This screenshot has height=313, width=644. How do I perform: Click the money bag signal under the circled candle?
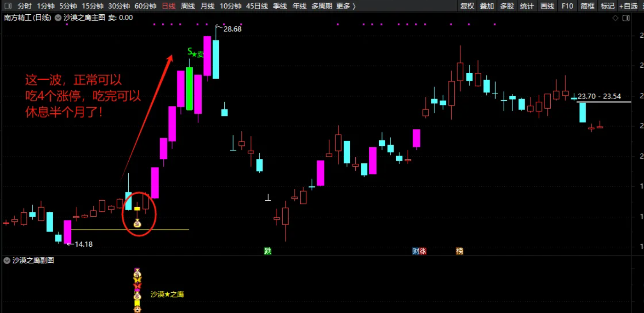tap(137, 223)
